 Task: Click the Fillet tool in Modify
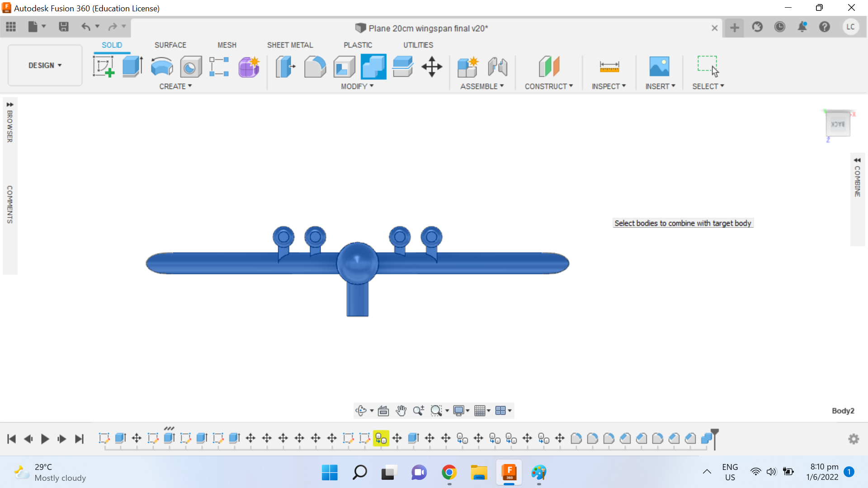pyautogui.click(x=315, y=67)
